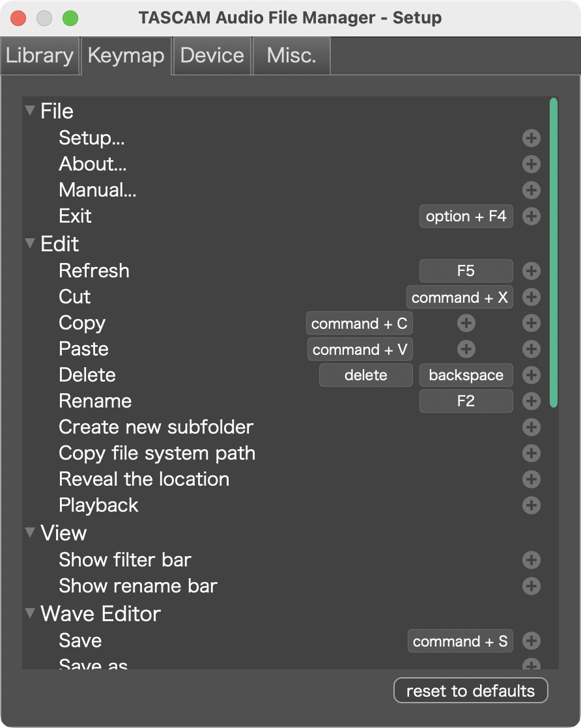
Task: Add another shortcut for Wave Editor Save
Action: pos(531,641)
